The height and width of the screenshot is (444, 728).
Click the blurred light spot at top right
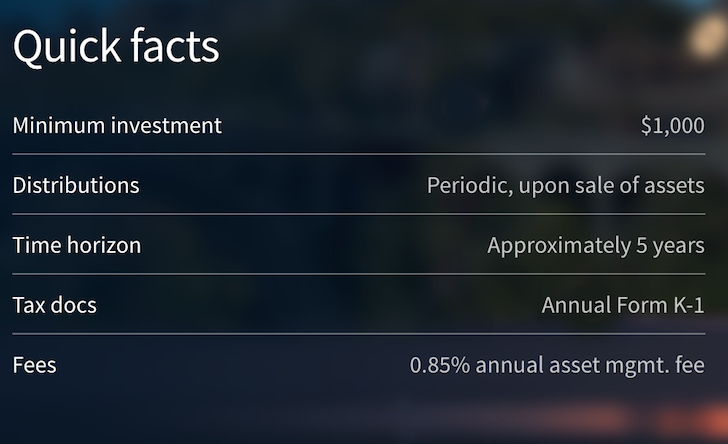[708, 36]
